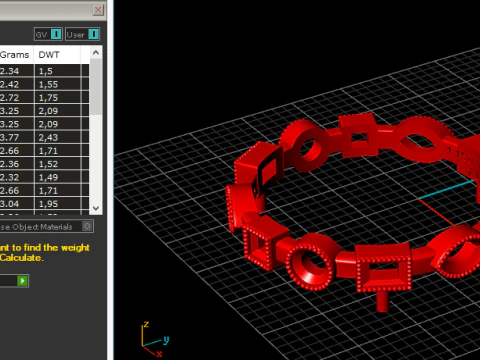Toggle the GV list switch
This screenshot has width=480, height=360.
(x=56, y=34)
